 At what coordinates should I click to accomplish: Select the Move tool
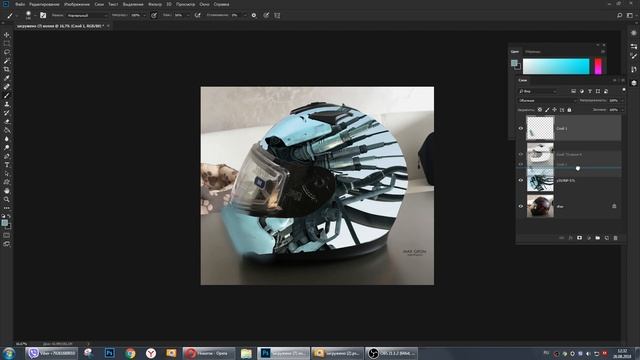pyautogui.click(x=7, y=35)
